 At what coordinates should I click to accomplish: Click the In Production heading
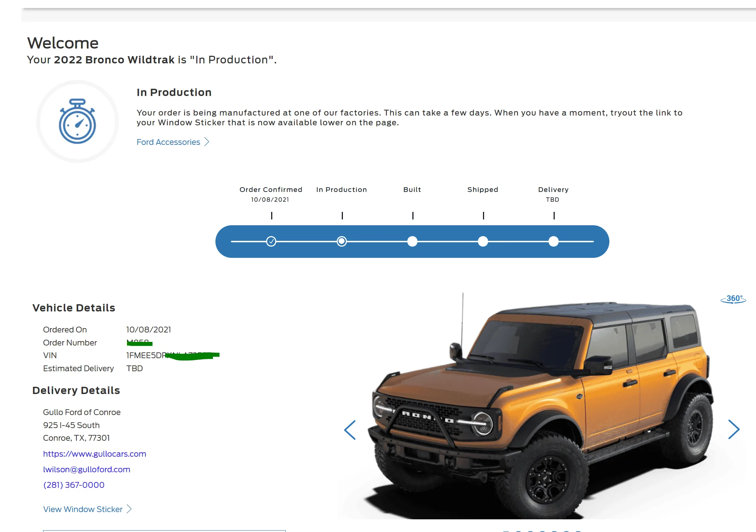click(174, 92)
